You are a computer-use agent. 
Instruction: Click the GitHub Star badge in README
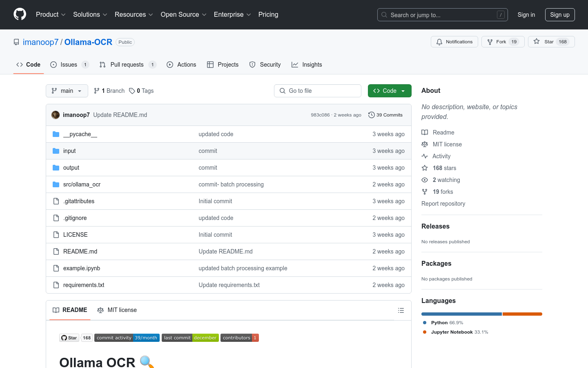(69, 338)
